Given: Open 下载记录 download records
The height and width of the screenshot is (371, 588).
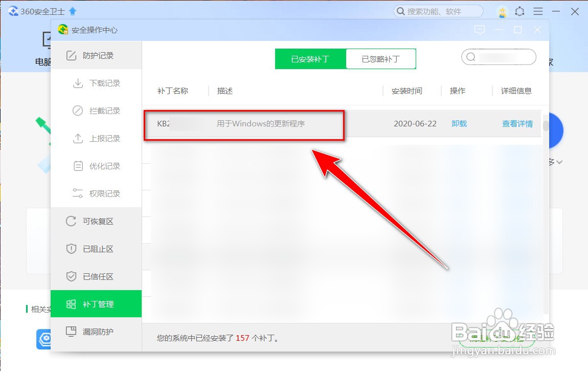Looking at the screenshot, I should 96,83.
